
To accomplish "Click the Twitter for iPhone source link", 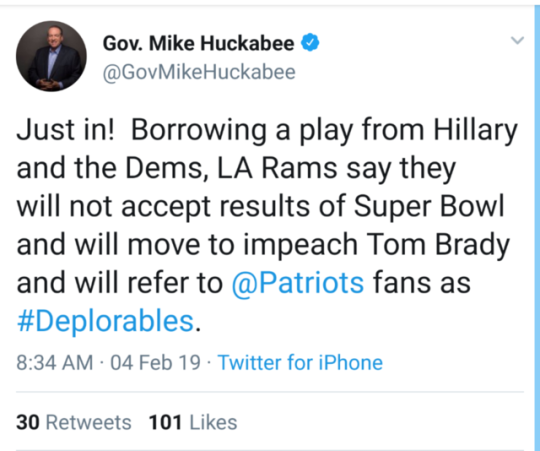I will coord(300,363).
